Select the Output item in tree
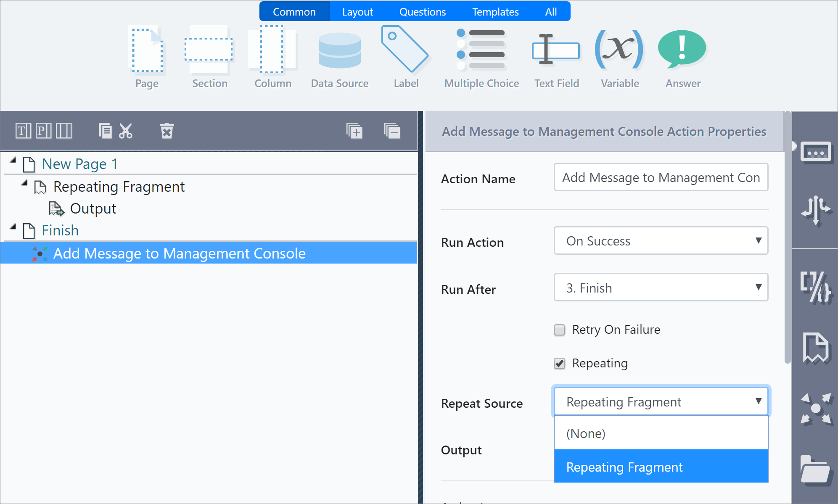This screenshot has width=838, height=504. [93, 209]
